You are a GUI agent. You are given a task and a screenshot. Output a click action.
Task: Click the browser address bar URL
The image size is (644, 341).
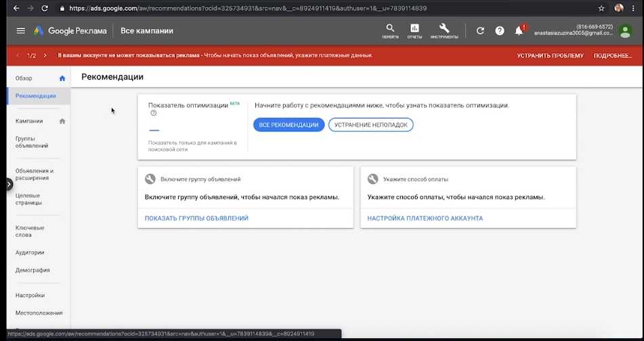(x=271, y=8)
